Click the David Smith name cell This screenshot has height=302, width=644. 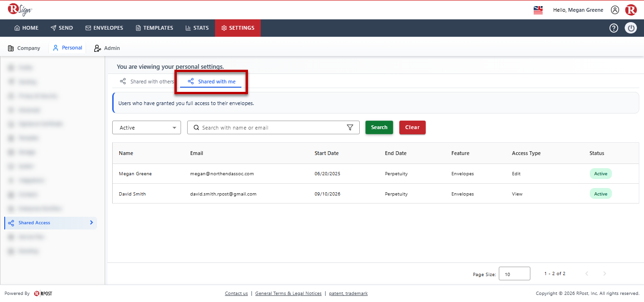(132, 194)
